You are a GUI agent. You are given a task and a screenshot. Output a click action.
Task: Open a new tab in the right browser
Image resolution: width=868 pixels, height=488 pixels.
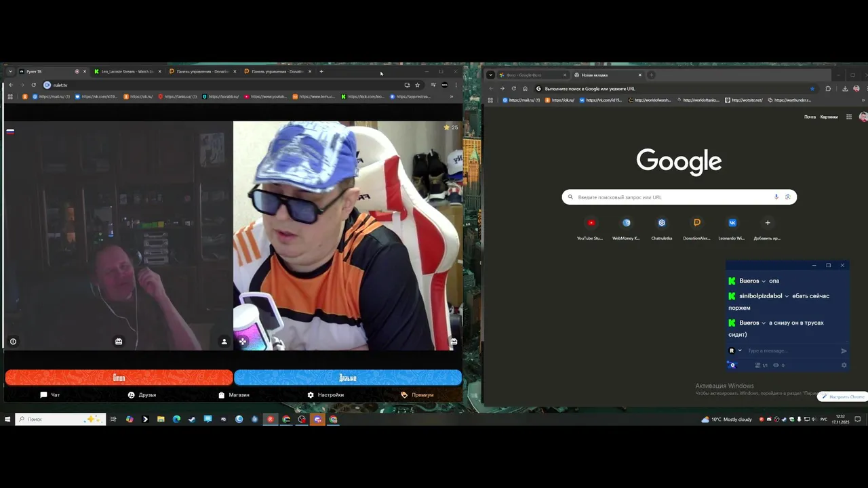coord(651,75)
